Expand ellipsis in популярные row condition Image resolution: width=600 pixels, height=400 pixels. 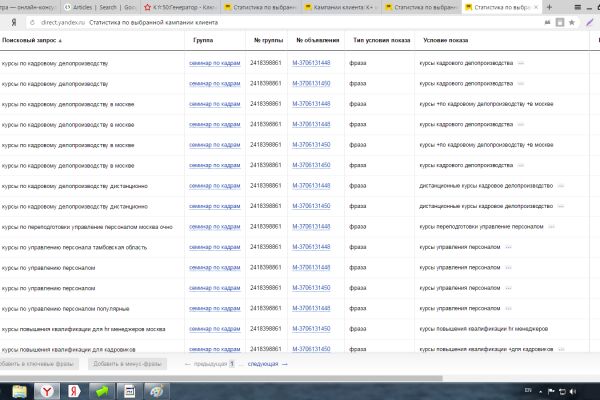(508, 309)
